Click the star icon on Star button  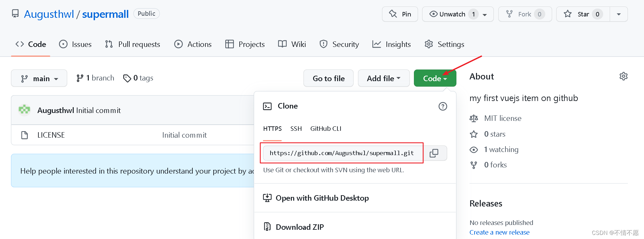(568, 14)
